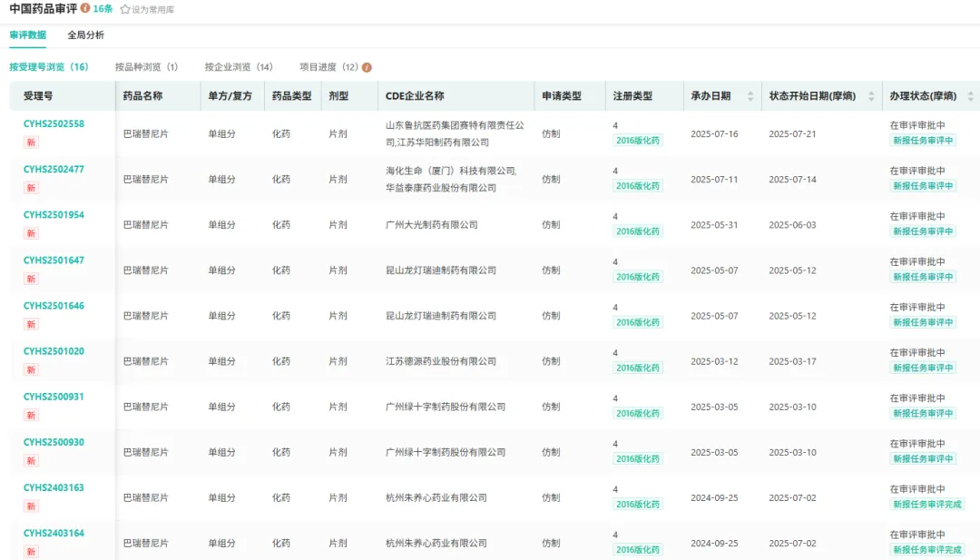Switch to 按企业浏览 (14) view
The image size is (980, 560).
[x=239, y=67]
